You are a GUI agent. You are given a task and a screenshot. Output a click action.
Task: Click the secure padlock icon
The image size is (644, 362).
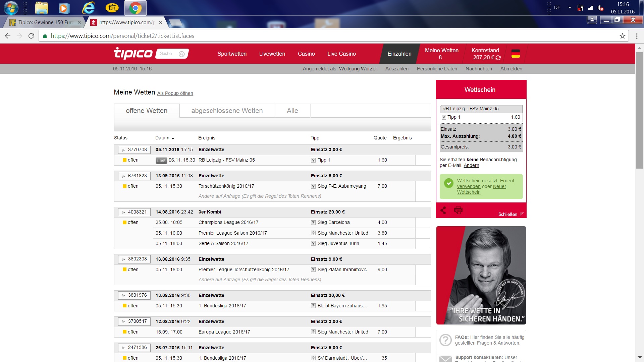[45, 36]
